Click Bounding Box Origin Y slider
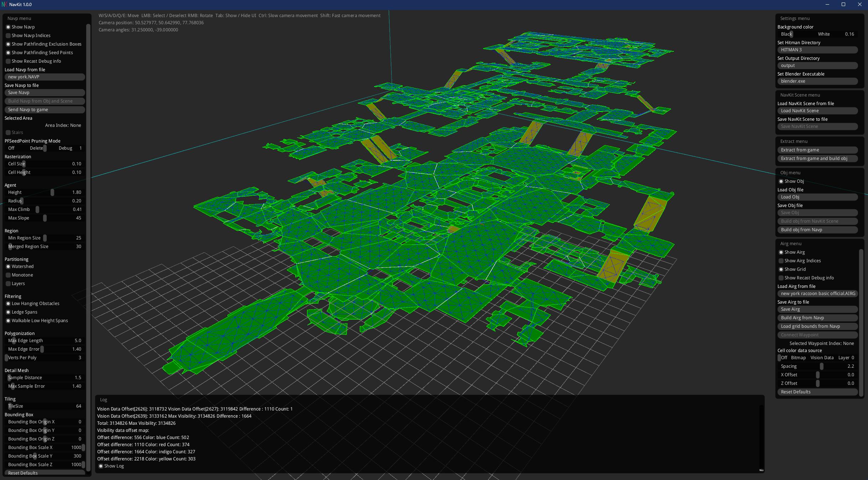The height and width of the screenshot is (480, 868). coord(45,430)
